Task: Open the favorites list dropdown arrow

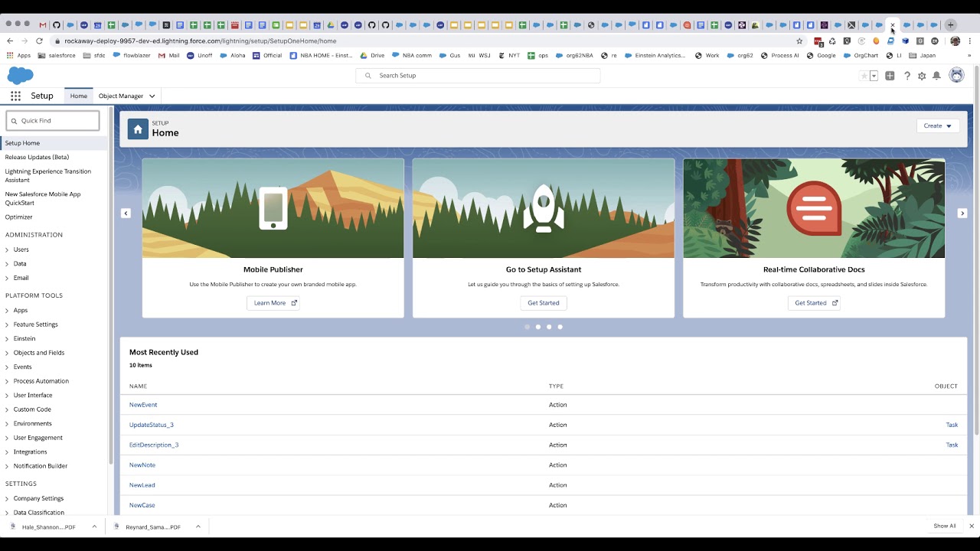Action: point(874,76)
